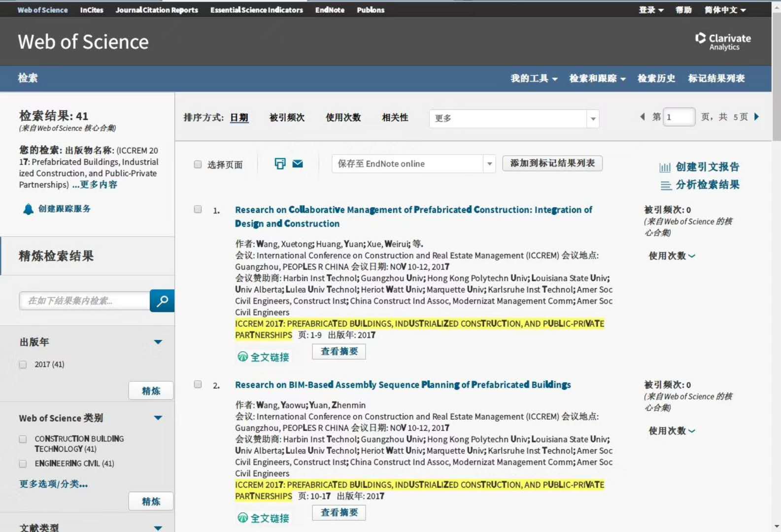Sort results by 相关性
The width and height of the screenshot is (781, 532).
pos(395,117)
